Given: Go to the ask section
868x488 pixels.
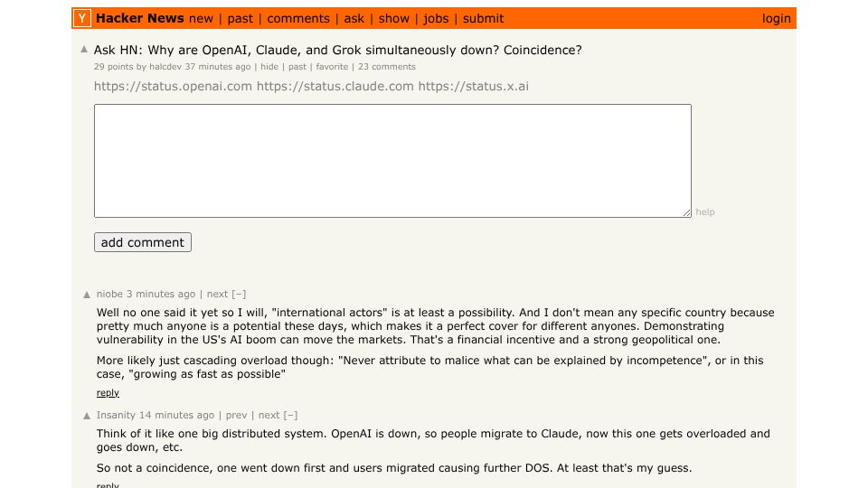Looking at the screenshot, I should (354, 18).
